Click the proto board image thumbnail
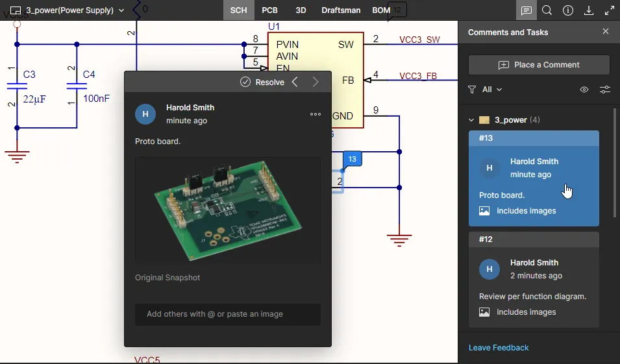Viewport: 620px width, 364px height. point(227,210)
